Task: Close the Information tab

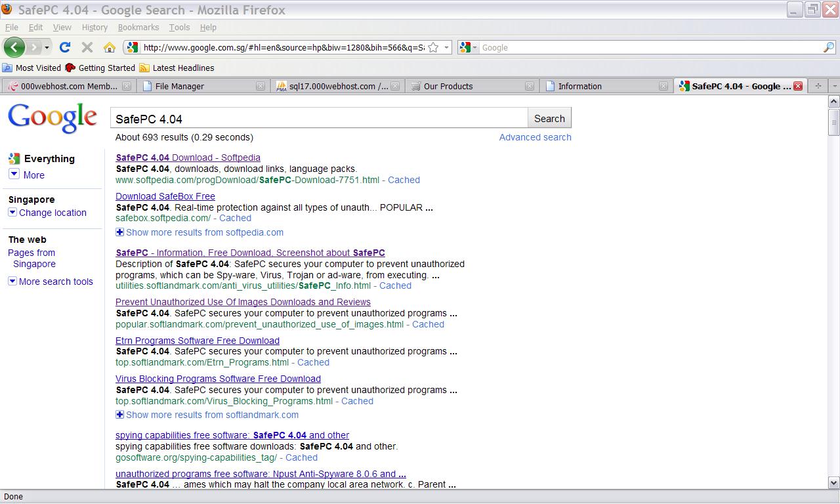Action: [663, 86]
